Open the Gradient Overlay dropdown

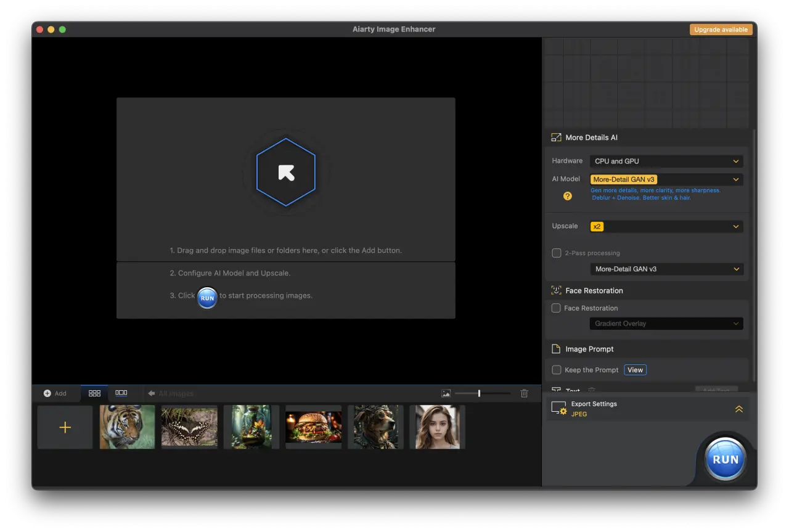point(666,323)
